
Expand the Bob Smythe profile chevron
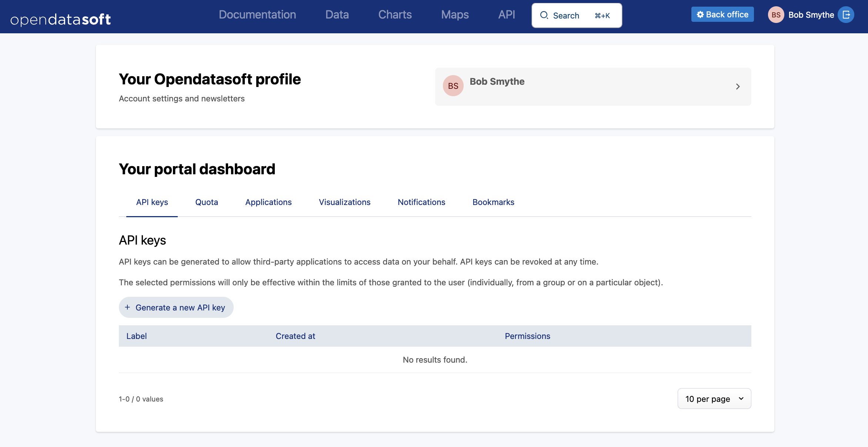738,87
